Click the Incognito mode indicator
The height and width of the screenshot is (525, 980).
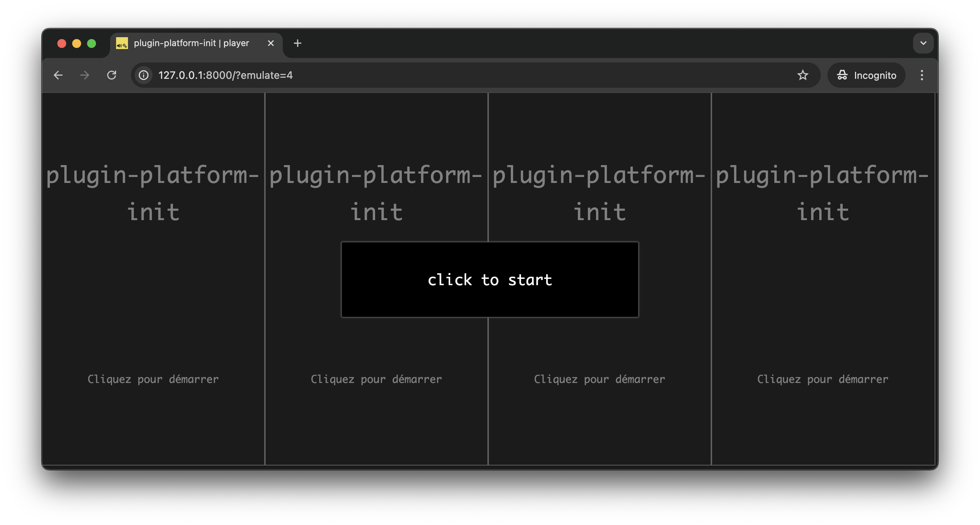point(866,75)
